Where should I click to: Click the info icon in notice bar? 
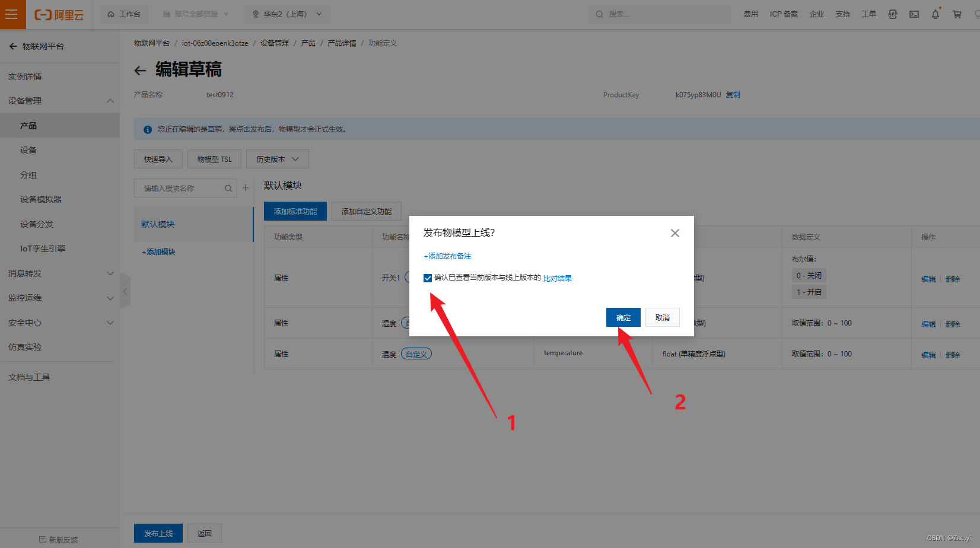(x=148, y=129)
